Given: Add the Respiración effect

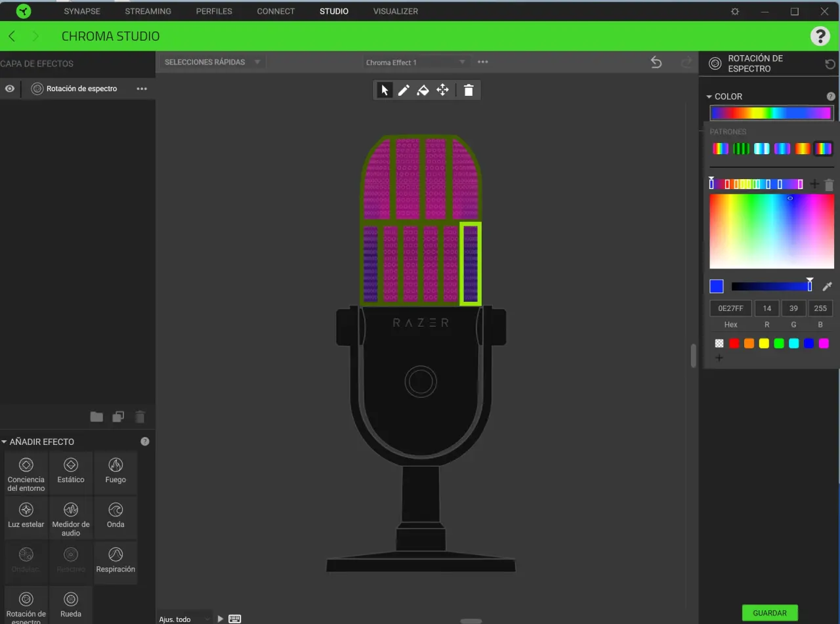Looking at the screenshot, I should pos(115,561).
